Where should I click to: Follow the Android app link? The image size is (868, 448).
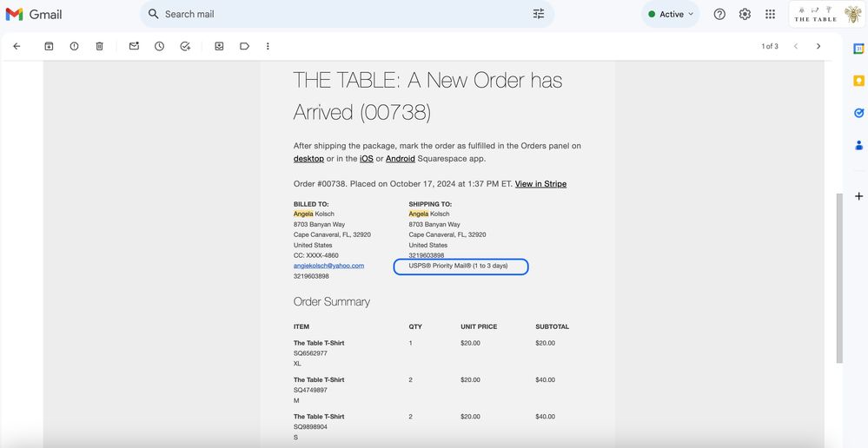tap(400, 159)
